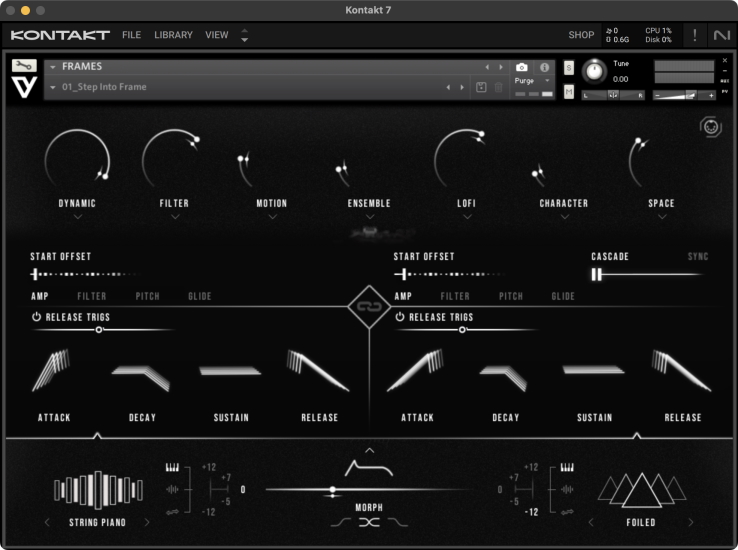
Task: Adjust the left layer Decay envelope graphic
Action: pyautogui.click(x=141, y=379)
